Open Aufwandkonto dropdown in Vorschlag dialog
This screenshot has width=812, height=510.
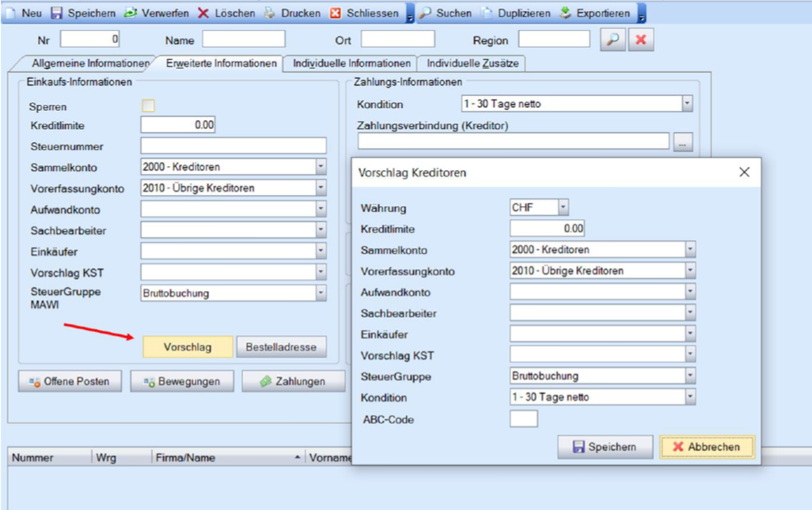690,292
